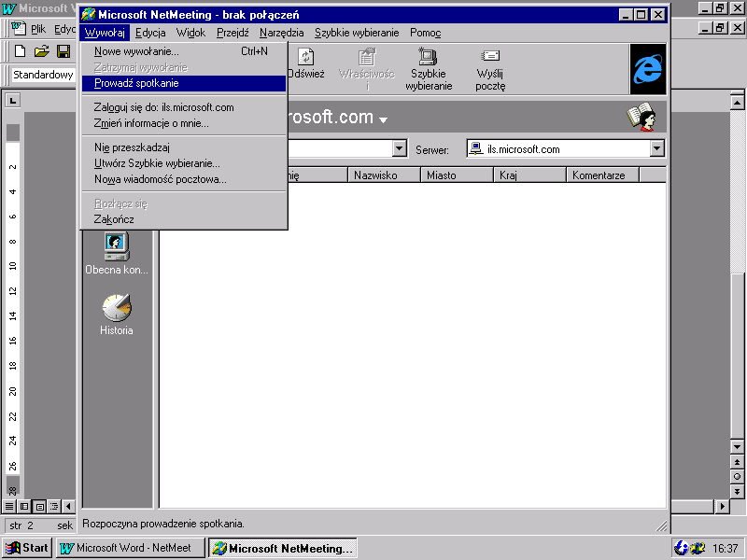This screenshot has width=747, height=560.
Task: Click Word's Select Browse Object round button
Action: [737, 477]
